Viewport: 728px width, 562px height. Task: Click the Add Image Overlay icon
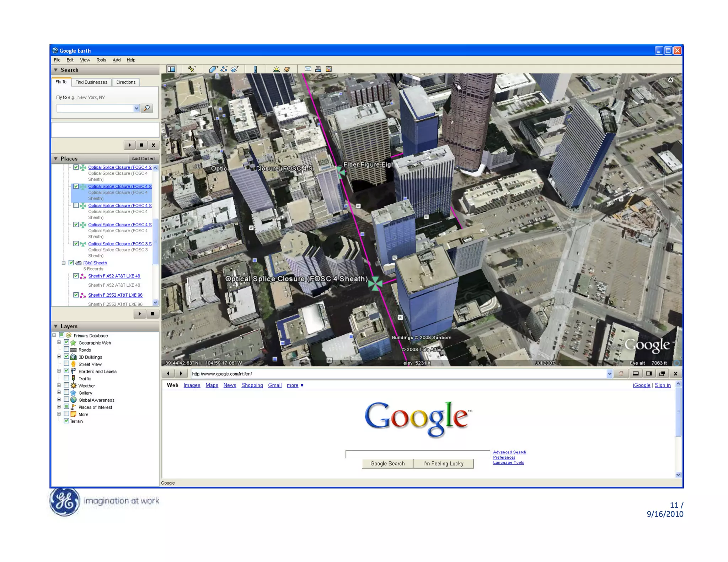[235, 69]
